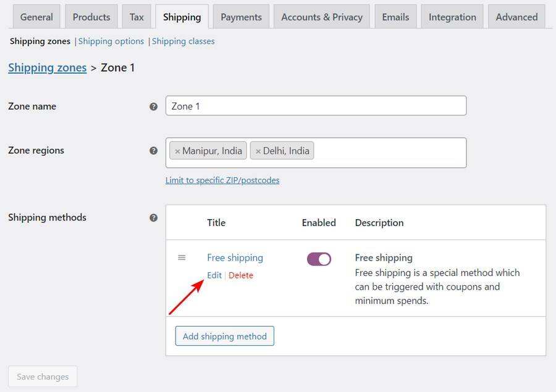Screen dimensions: 556x392
Task: Click the Zone name text field
Action: click(x=316, y=106)
